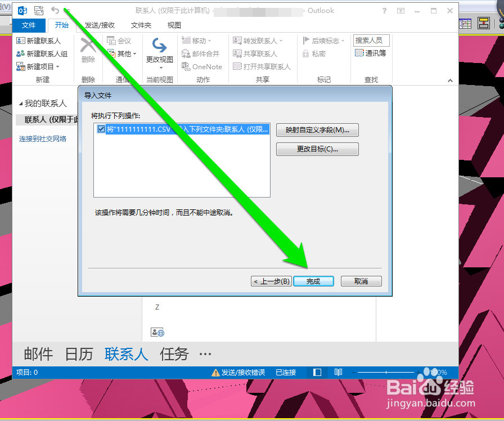Click the ribbon display options icon
504x421 pixels.
(401, 11)
